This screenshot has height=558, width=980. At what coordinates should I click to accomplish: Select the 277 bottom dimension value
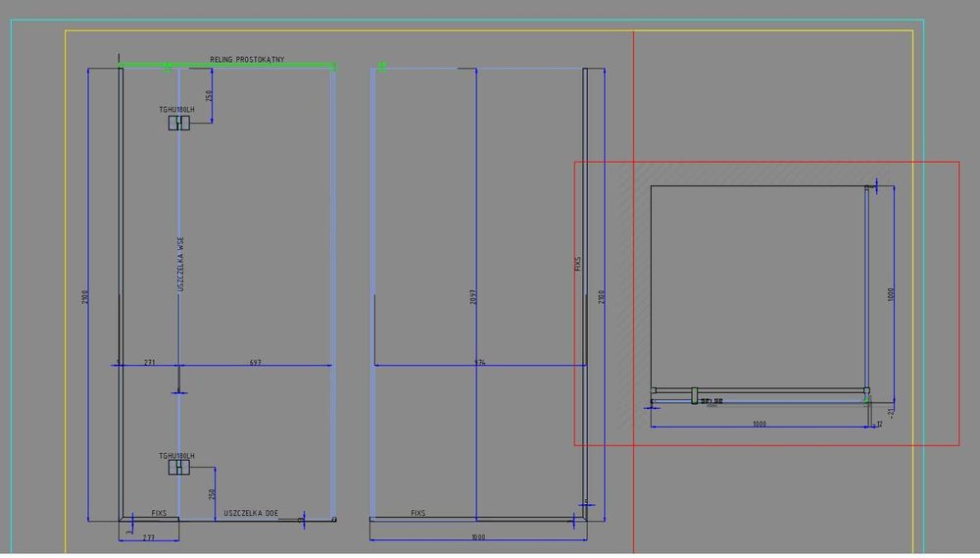(x=149, y=537)
